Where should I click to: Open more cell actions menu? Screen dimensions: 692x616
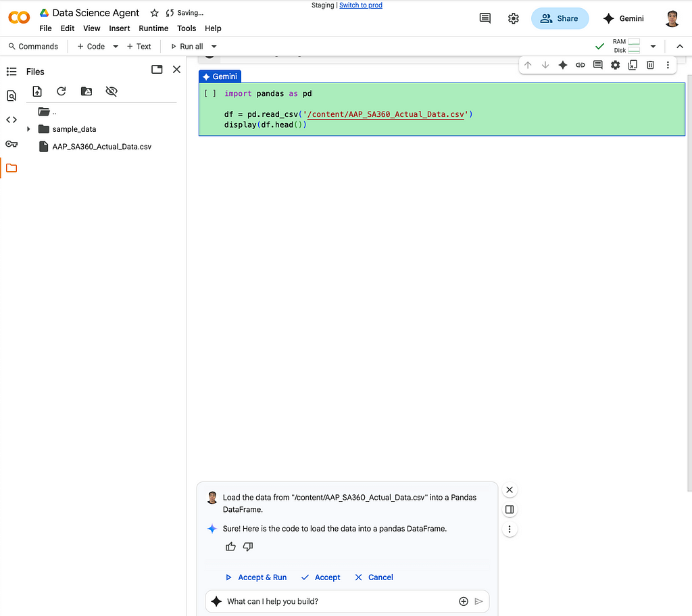(668, 66)
